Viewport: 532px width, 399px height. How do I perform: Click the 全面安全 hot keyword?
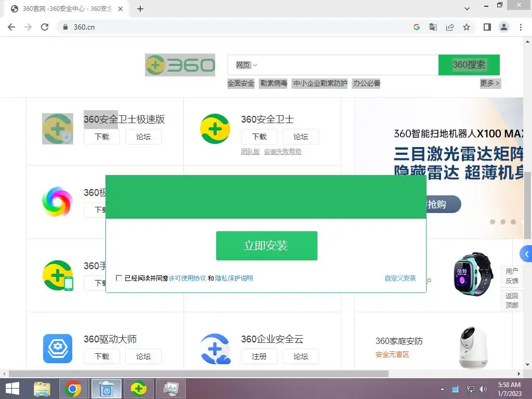point(241,83)
